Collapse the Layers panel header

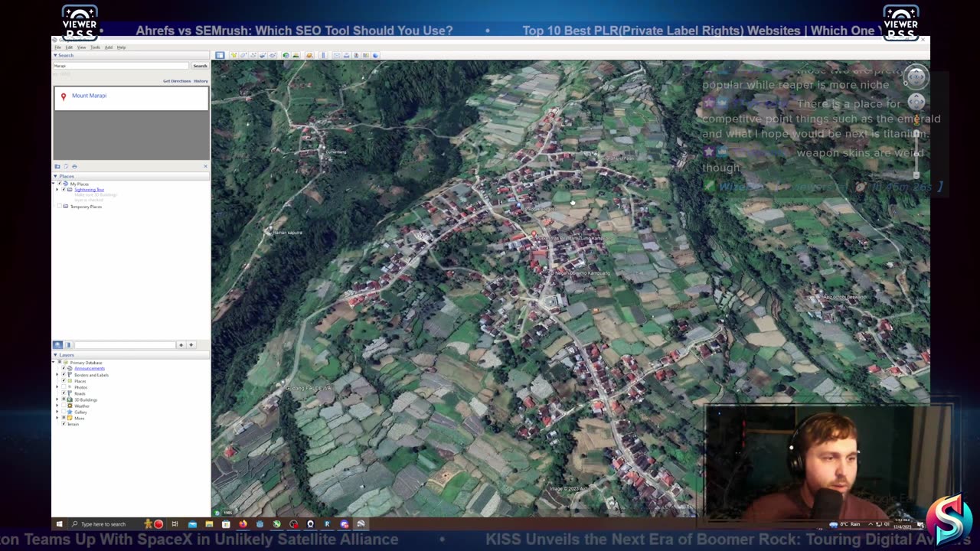[x=131, y=355]
